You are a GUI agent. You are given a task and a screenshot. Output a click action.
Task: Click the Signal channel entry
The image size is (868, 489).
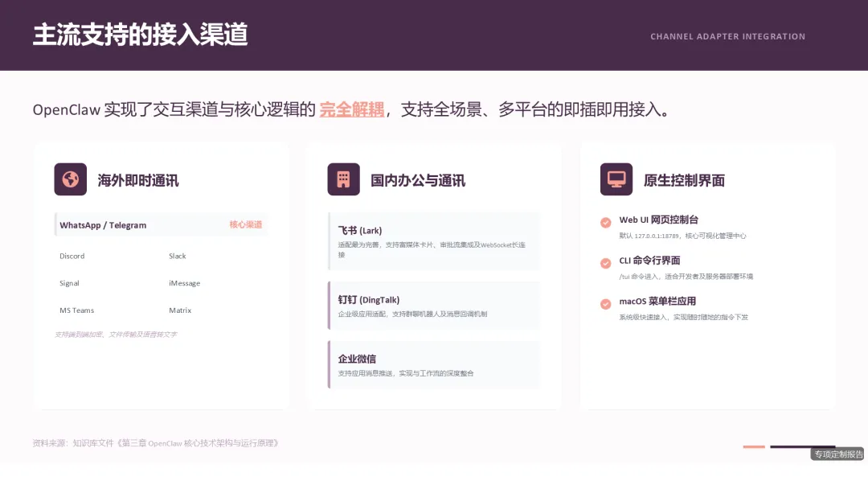(69, 283)
